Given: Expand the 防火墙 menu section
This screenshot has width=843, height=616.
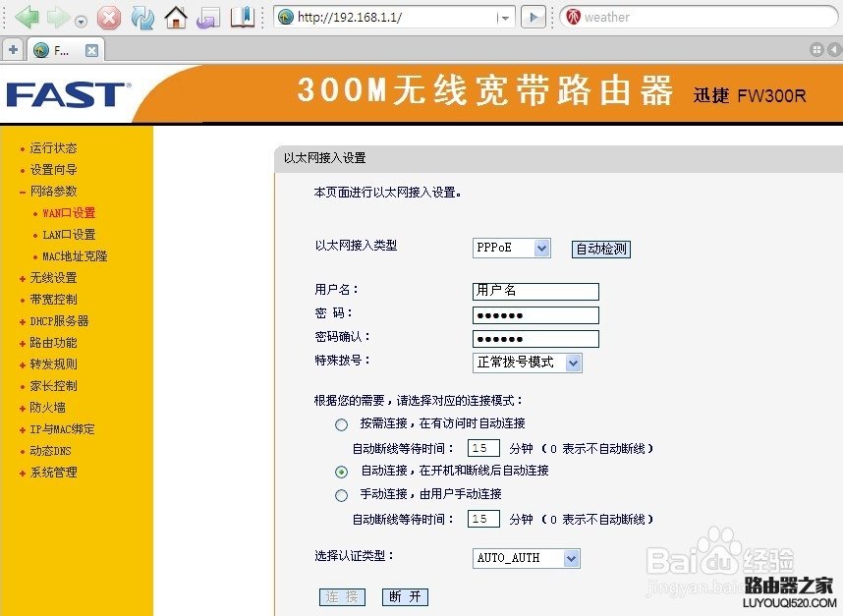Looking at the screenshot, I should click(x=47, y=408).
